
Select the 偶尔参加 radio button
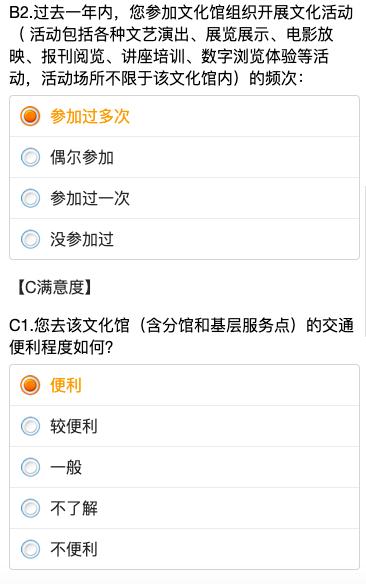tap(30, 157)
